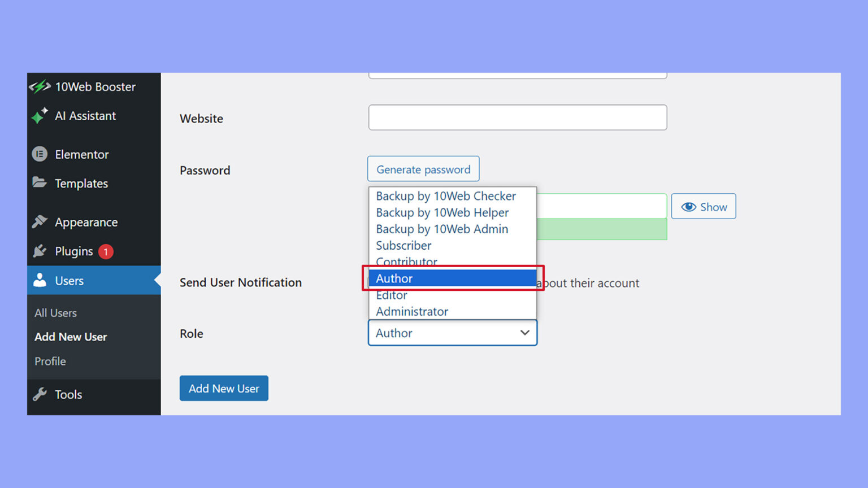Click the Plugins update count badge
868x488 pixels.
point(106,251)
